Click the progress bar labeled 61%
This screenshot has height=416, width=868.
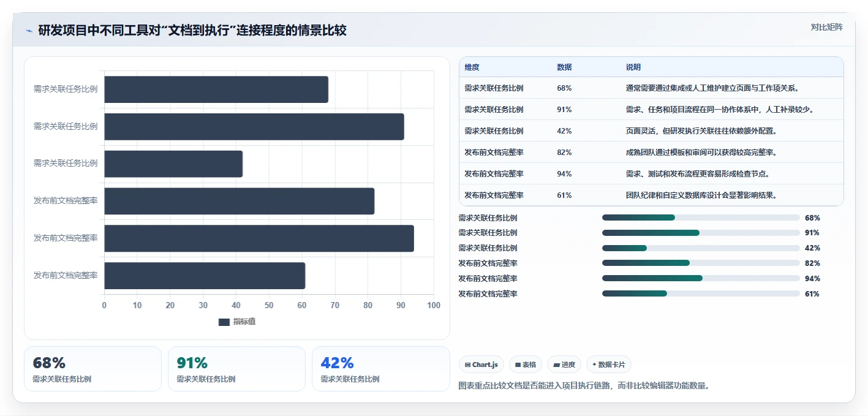click(x=701, y=293)
